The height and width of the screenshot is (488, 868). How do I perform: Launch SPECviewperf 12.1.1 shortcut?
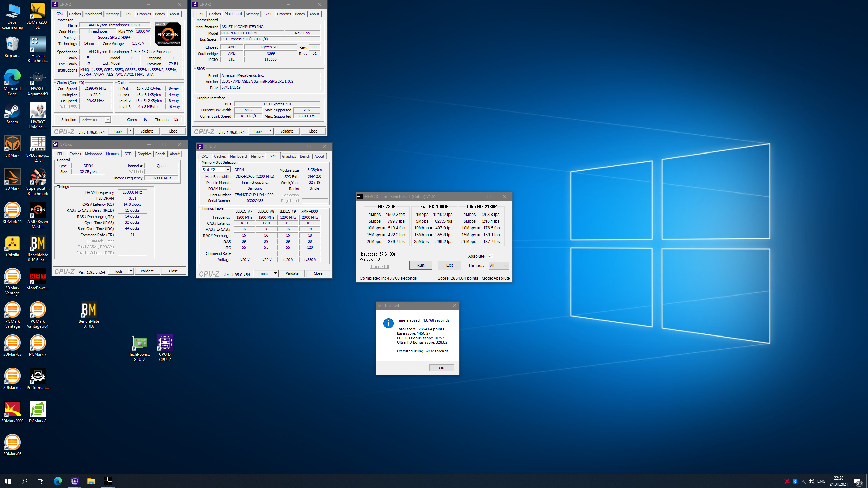tap(38, 149)
